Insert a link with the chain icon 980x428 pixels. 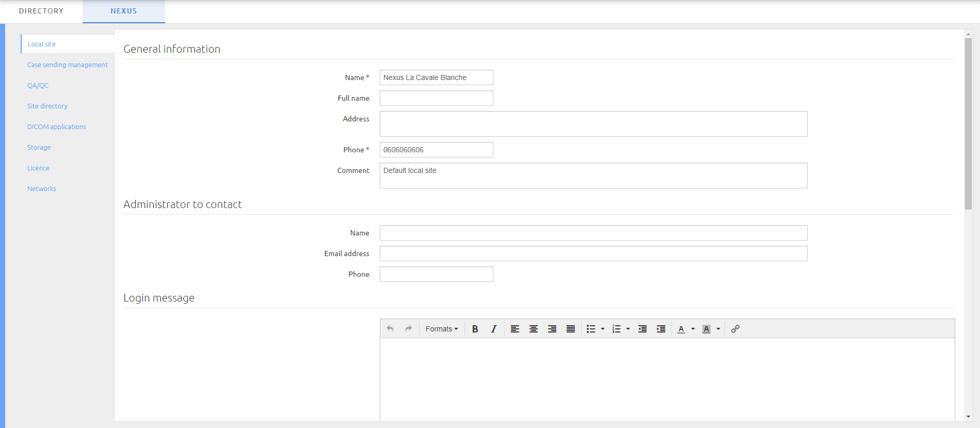[735, 329]
